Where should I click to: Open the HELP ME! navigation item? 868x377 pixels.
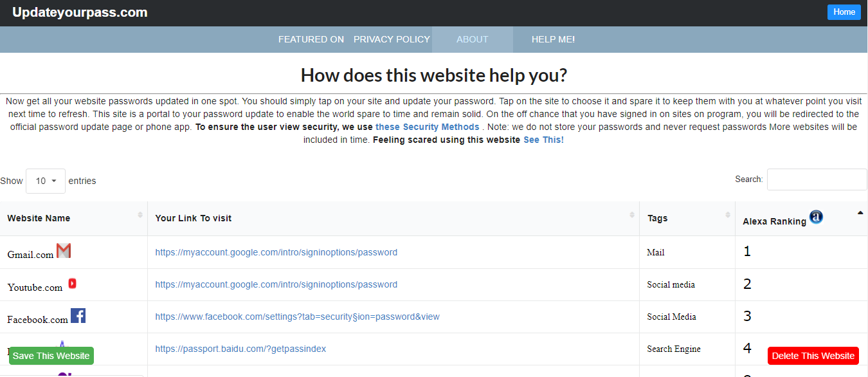coord(553,39)
